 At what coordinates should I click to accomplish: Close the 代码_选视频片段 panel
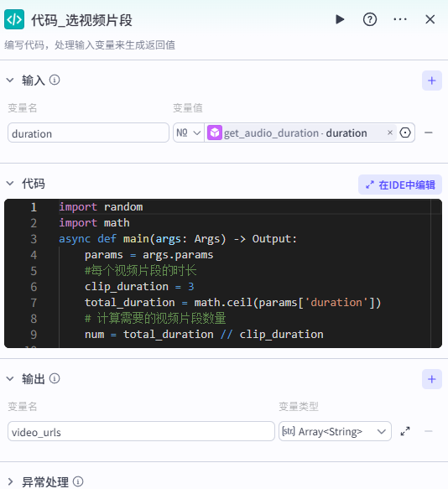click(430, 19)
